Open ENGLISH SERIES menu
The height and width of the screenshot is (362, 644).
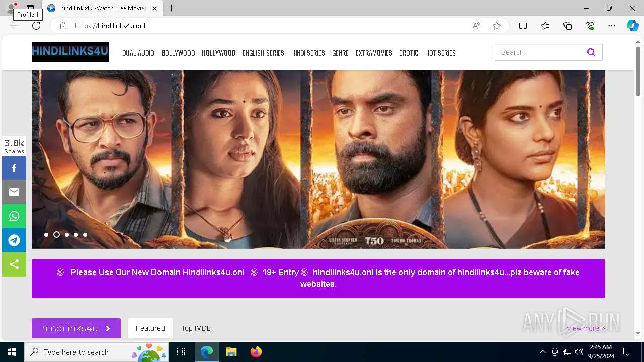[x=263, y=53]
